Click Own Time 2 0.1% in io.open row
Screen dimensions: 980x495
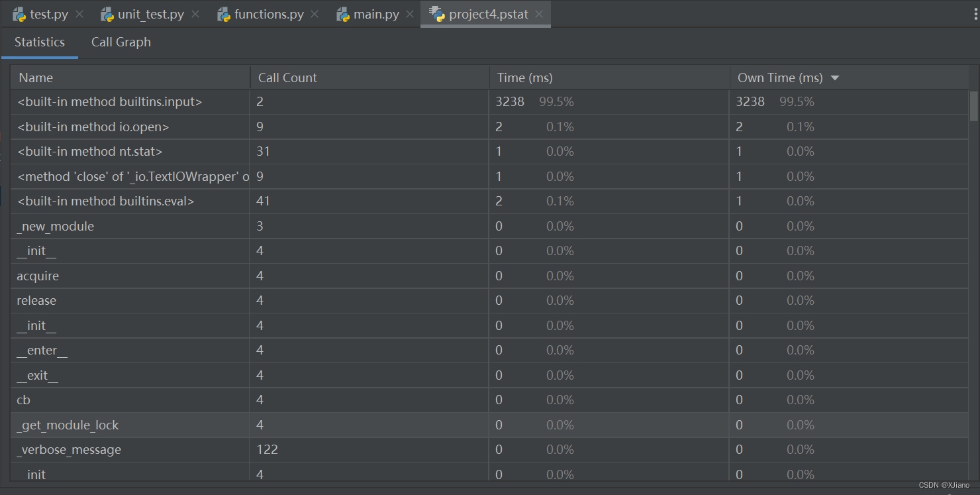775,127
